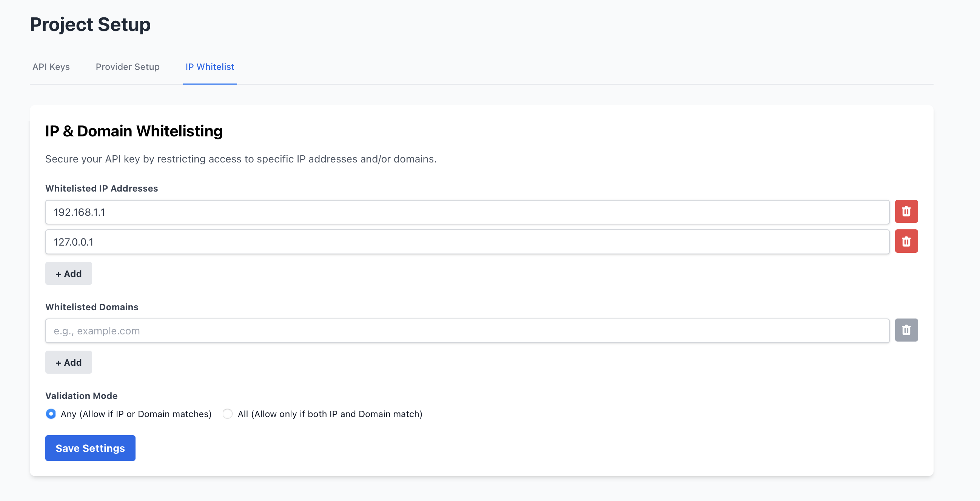The height and width of the screenshot is (501, 980).
Task: Delete the empty domain entry
Action: 907,330
